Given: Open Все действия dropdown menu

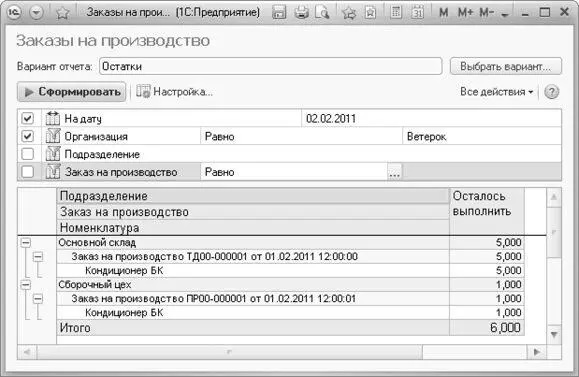Looking at the screenshot, I should (x=497, y=92).
